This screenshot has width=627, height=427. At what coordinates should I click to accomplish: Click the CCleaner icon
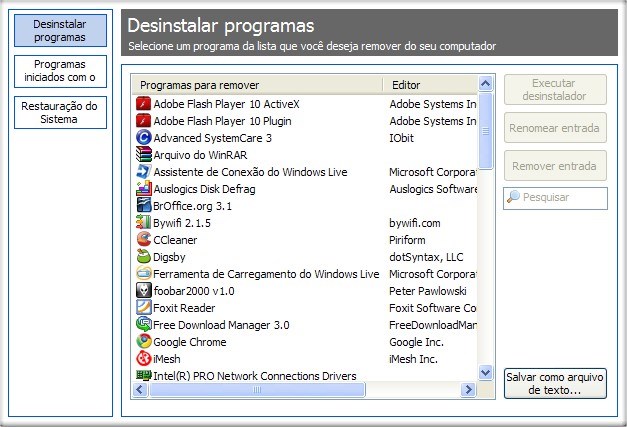tap(144, 239)
